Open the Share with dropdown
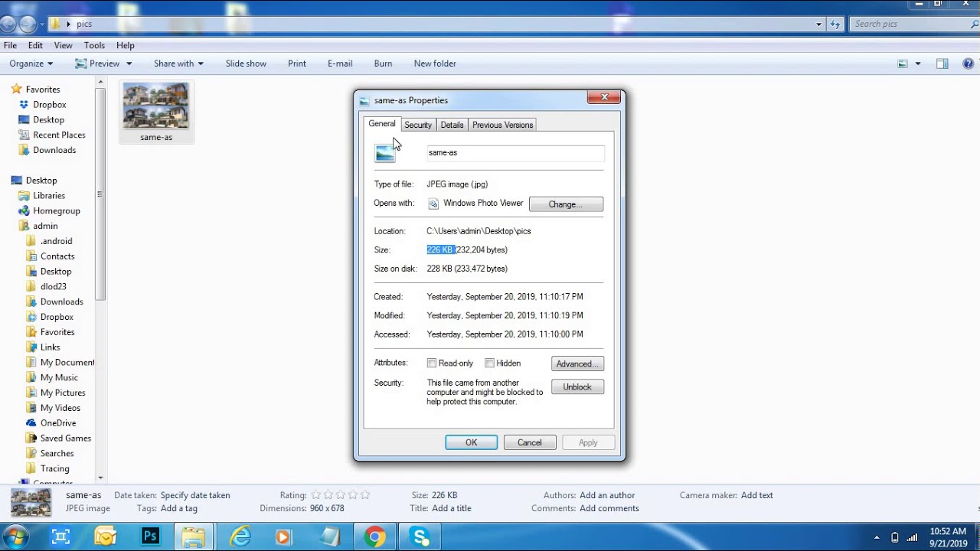 (x=178, y=64)
